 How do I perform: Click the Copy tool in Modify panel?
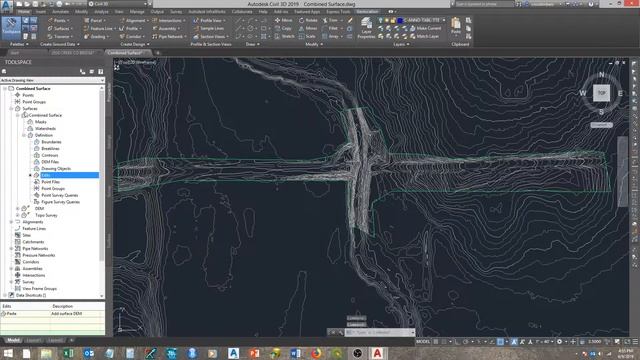pos(283,29)
